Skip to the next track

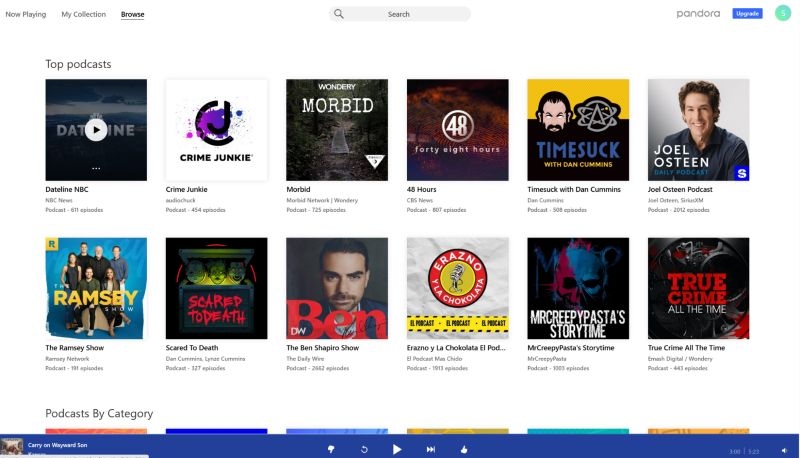(x=431, y=449)
